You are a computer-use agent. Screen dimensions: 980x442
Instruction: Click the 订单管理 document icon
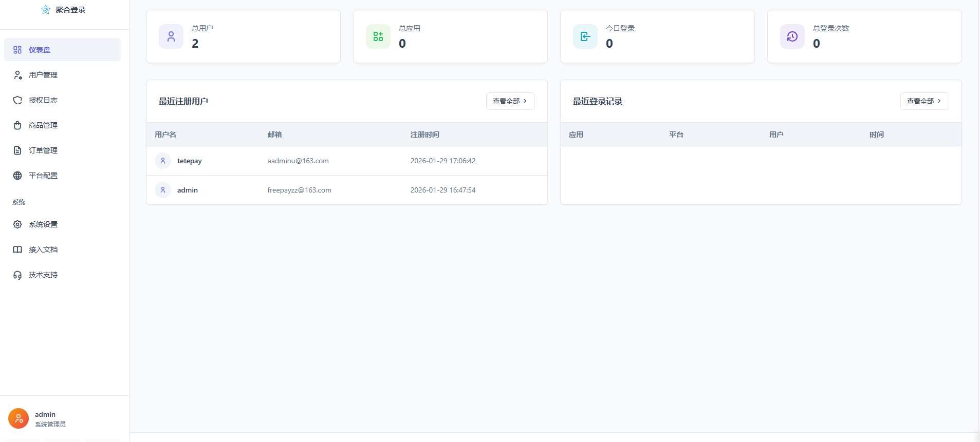click(x=17, y=150)
